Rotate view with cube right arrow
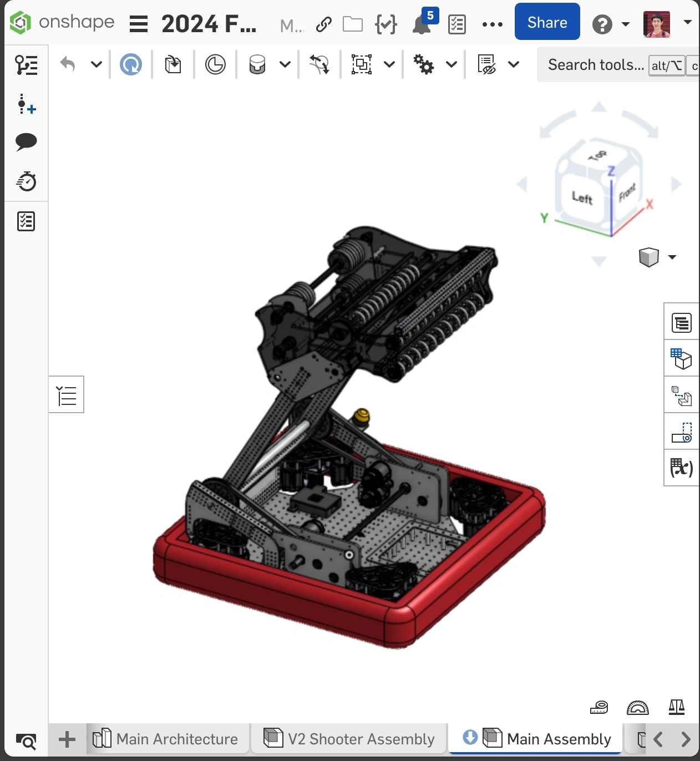 pyautogui.click(x=676, y=184)
